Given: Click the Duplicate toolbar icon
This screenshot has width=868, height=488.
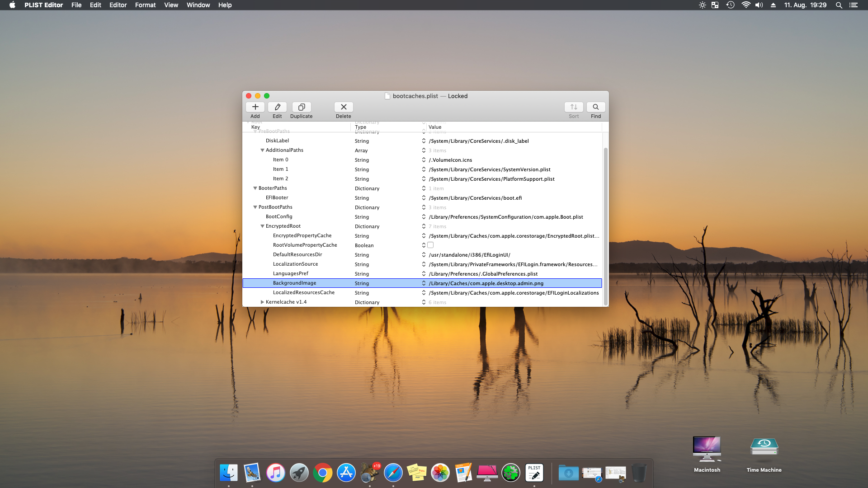Looking at the screenshot, I should (x=301, y=107).
